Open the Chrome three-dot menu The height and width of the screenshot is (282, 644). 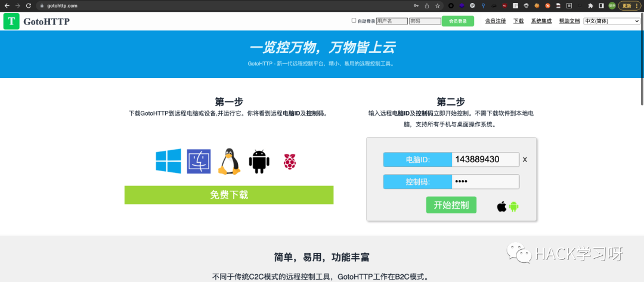(x=637, y=6)
